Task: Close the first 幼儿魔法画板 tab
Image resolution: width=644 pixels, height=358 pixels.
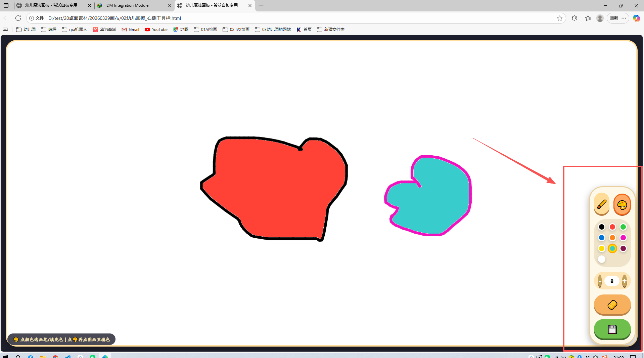Action: pyautogui.click(x=89, y=5)
